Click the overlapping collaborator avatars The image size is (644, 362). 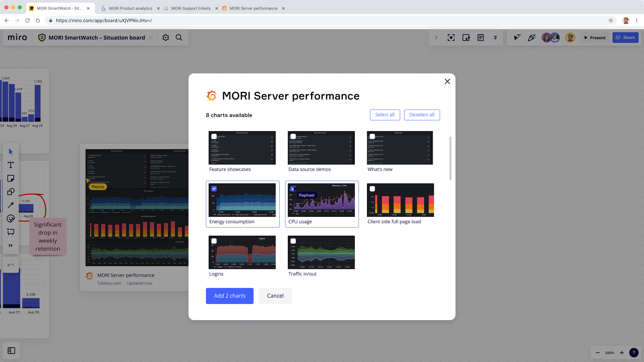tap(551, 38)
